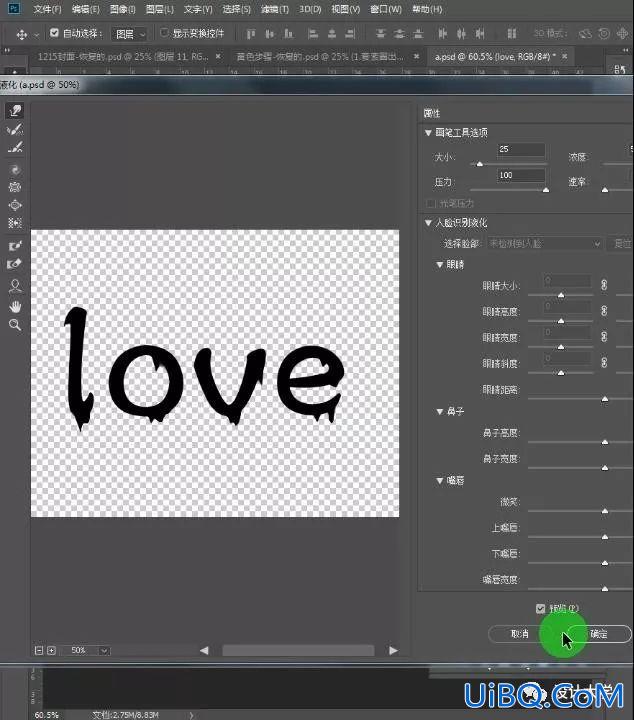This screenshot has height=720, width=634.
Task: Toggle the stylus pressure checkbox under 压力
Action: click(430, 203)
